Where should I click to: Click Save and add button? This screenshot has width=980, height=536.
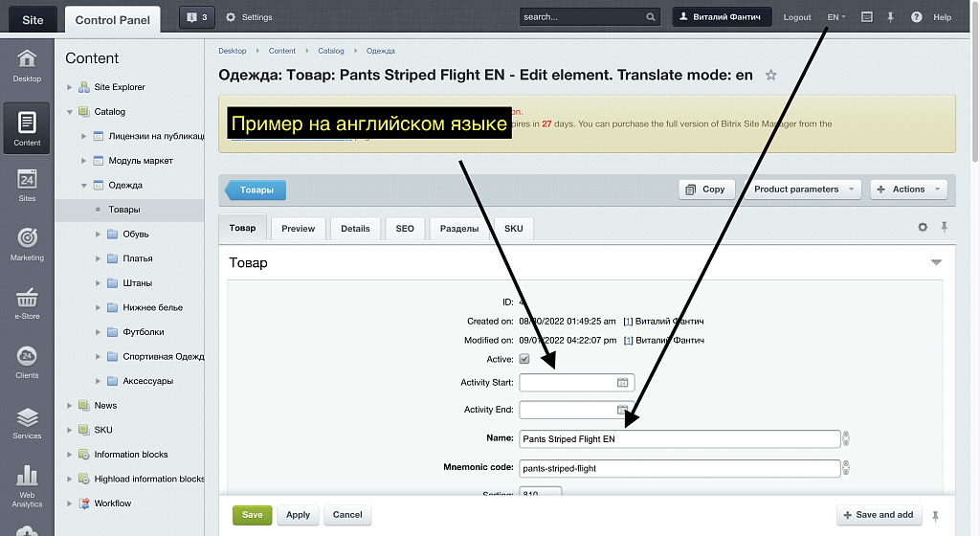879,515
